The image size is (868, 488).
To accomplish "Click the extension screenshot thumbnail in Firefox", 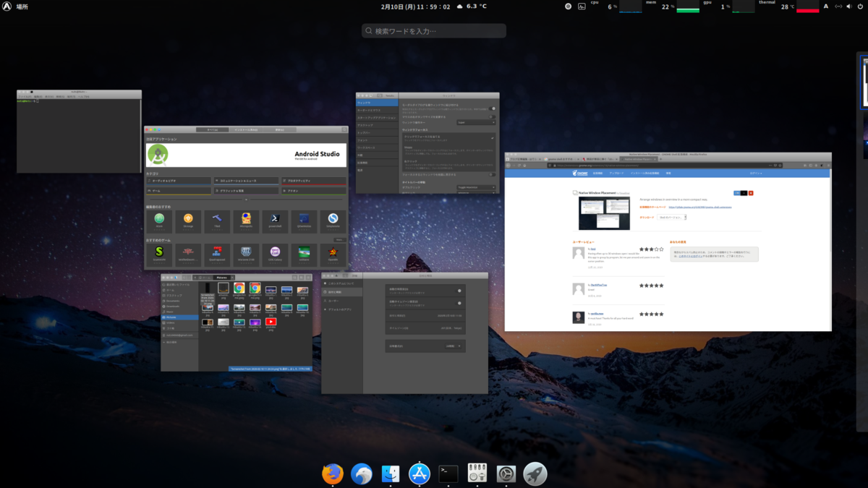I will [605, 213].
